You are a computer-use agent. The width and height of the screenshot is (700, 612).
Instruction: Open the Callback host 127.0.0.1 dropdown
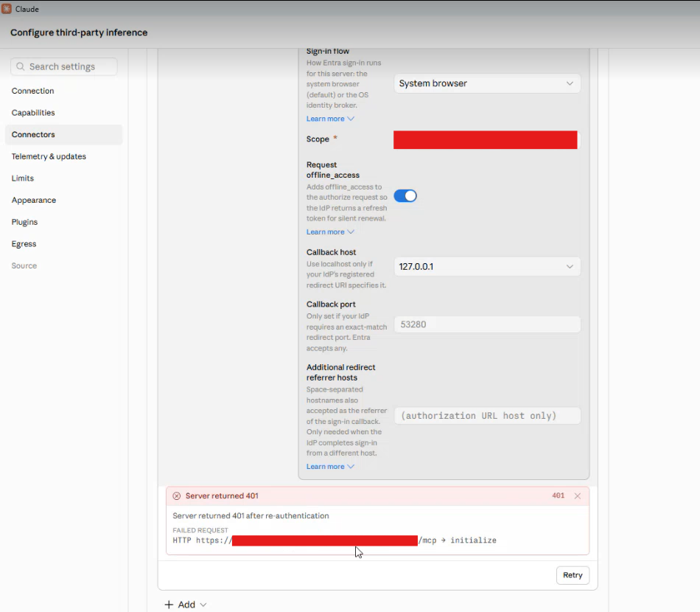click(x=487, y=267)
